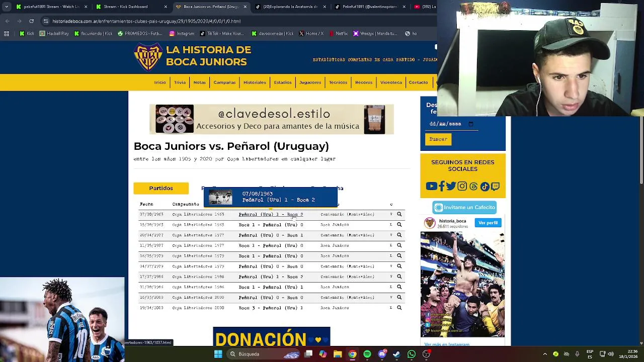Open date picker calendar icon

471,124
